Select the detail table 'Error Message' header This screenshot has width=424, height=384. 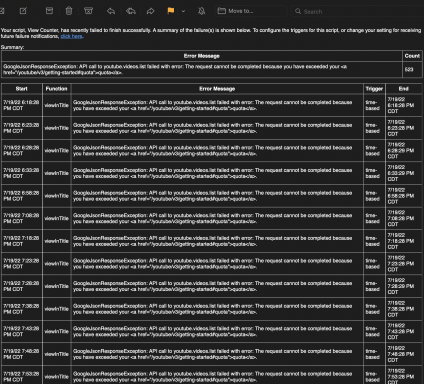click(x=217, y=89)
